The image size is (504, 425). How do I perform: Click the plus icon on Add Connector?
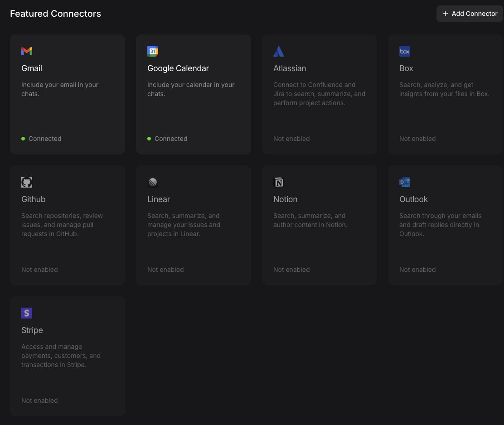tap(445, 14)
